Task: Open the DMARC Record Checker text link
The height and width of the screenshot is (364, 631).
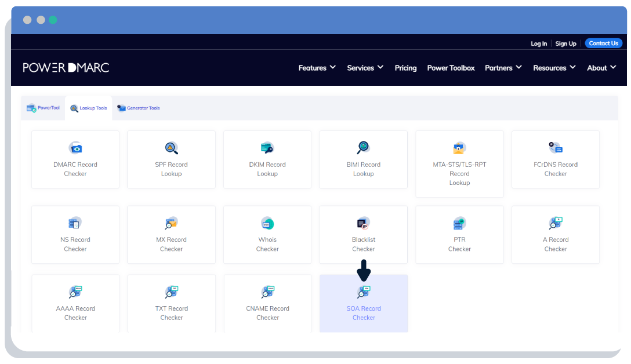Action: tap(75, 169)
